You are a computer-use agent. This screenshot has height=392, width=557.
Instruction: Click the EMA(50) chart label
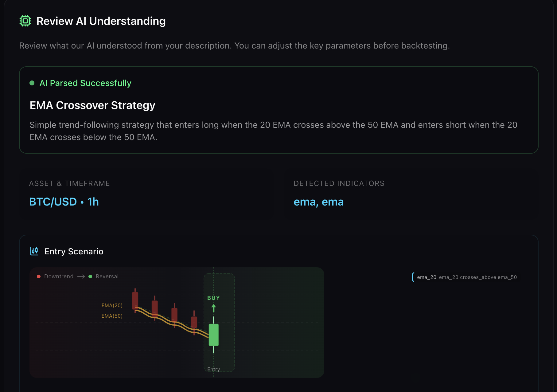click(112, 316)
